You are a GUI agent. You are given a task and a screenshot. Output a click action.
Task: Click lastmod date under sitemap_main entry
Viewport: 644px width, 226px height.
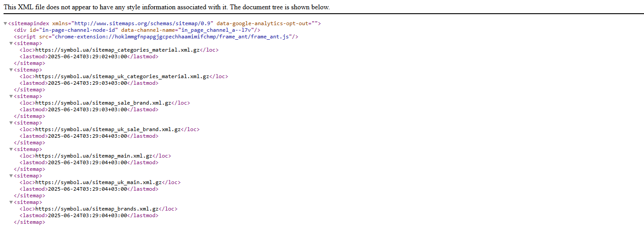(87, 162)
